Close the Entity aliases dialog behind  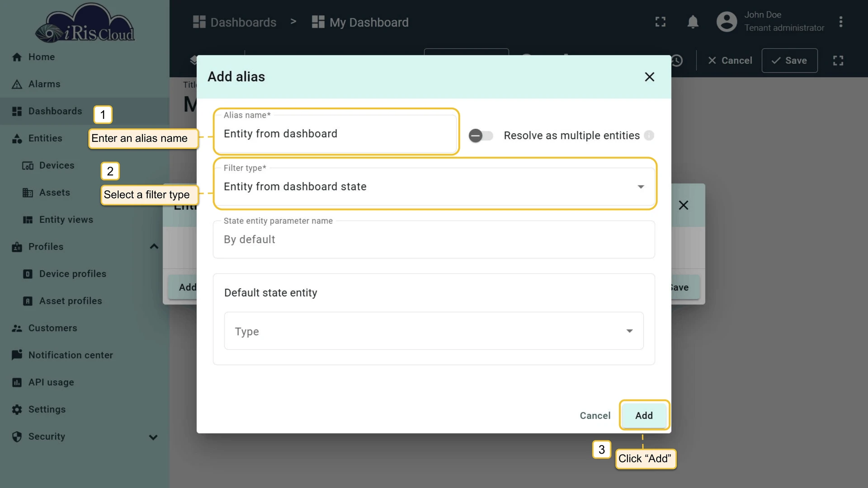(684, 205)
